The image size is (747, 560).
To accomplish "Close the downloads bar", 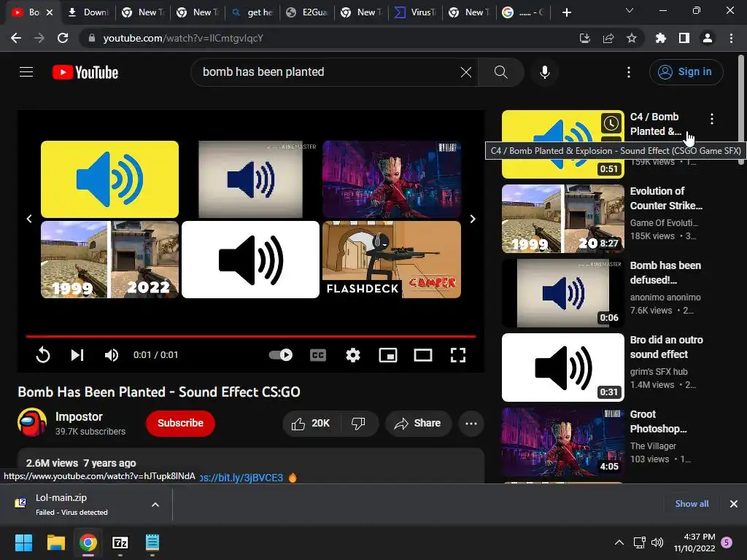I will point(734,504).
